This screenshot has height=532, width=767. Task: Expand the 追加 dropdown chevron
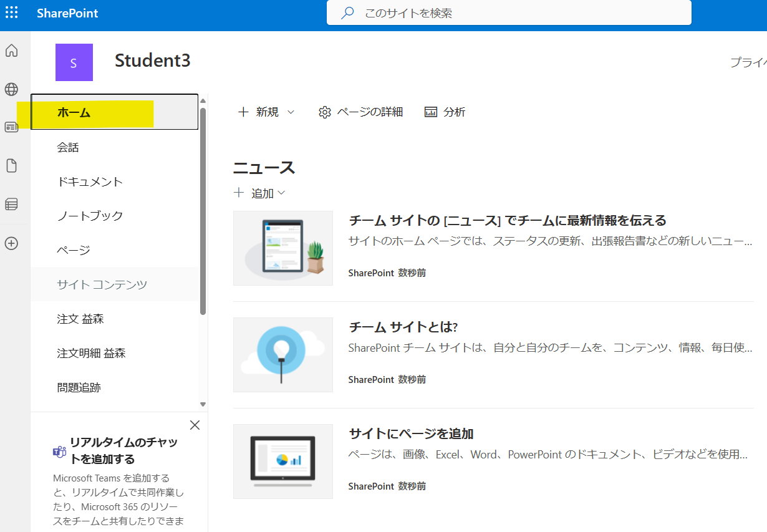click(x=281, y=193)
